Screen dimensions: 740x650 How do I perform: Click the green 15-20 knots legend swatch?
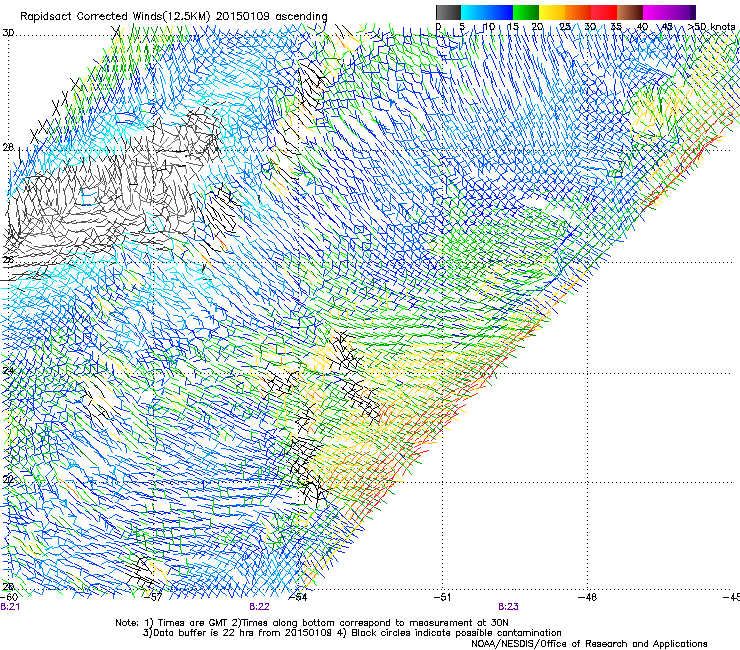tap(526, 12)
